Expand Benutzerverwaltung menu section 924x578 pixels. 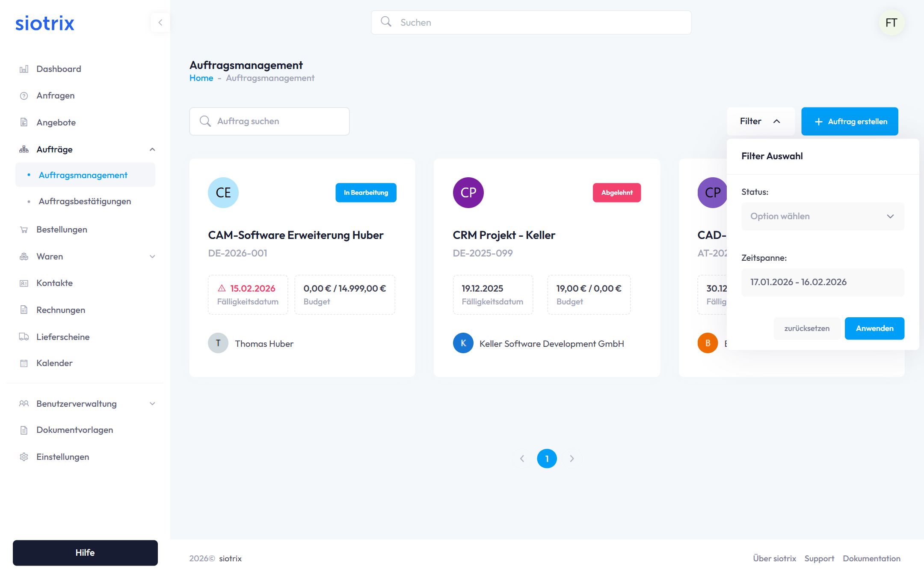click(152, 404)
